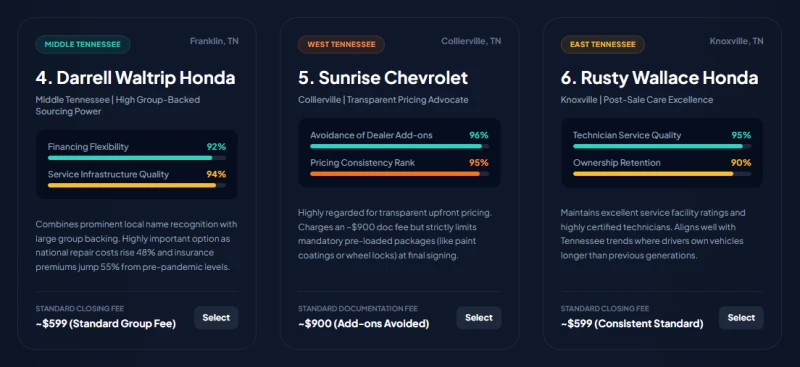The width and height of the screenshot is (800, 367).
Task: Click the Knoxville, TN location label
Action: [x=736, y=41]
